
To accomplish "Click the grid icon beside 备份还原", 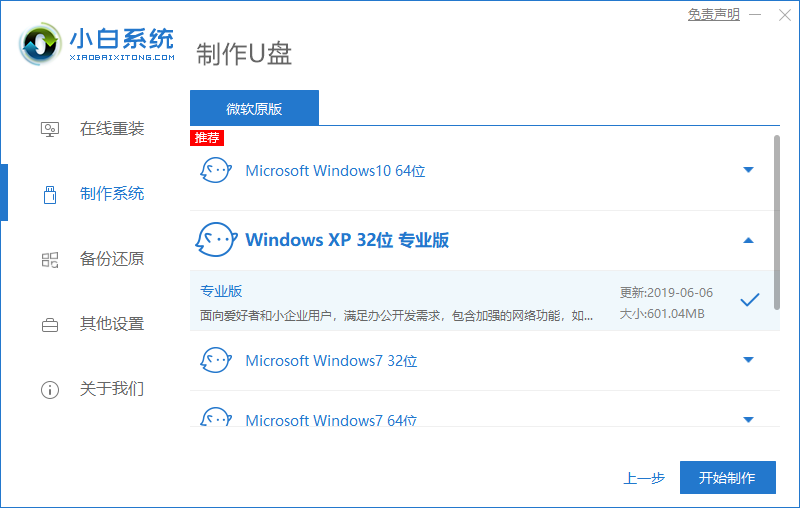I will point(50,259).
